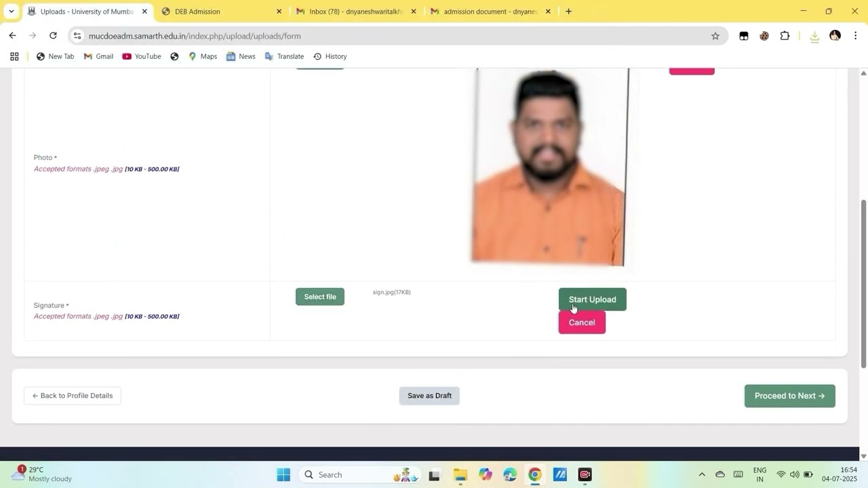This screenshot has height=488, width=868.
Task: Click Select file in Signature row
Action: tap(320, 297)
